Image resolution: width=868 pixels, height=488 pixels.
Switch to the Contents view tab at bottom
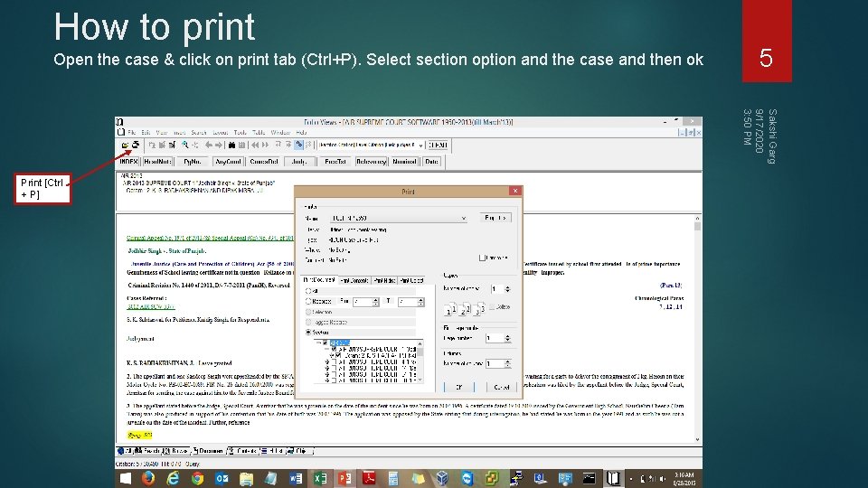click(x=242, y=451)
